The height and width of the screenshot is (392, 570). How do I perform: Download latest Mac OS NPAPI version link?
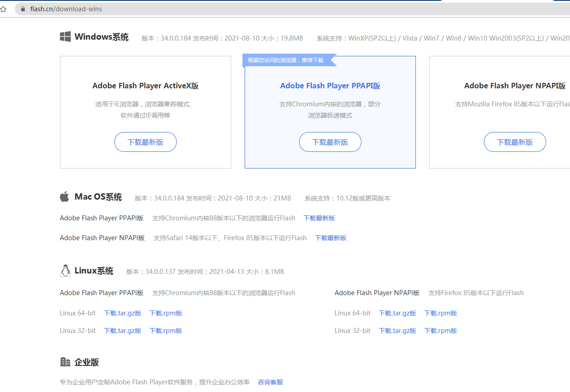pos(331,238)
